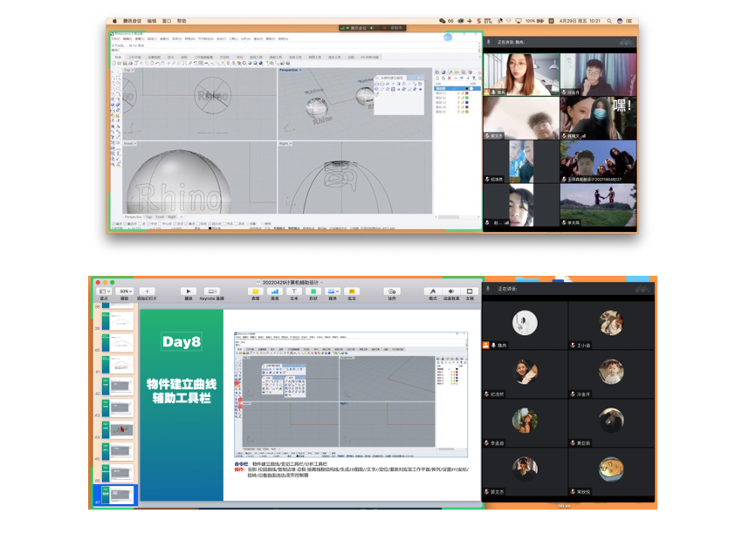Screen dimensions: 756x534
Task: Select 纪浩然's avatar in lower participant grid
Action: coord(525,370)
